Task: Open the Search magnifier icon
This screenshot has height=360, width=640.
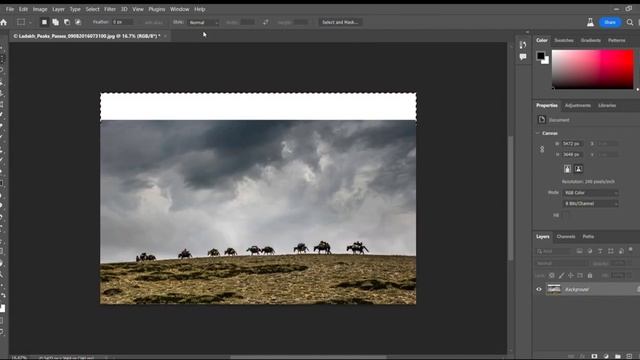Action: point(630,22)
